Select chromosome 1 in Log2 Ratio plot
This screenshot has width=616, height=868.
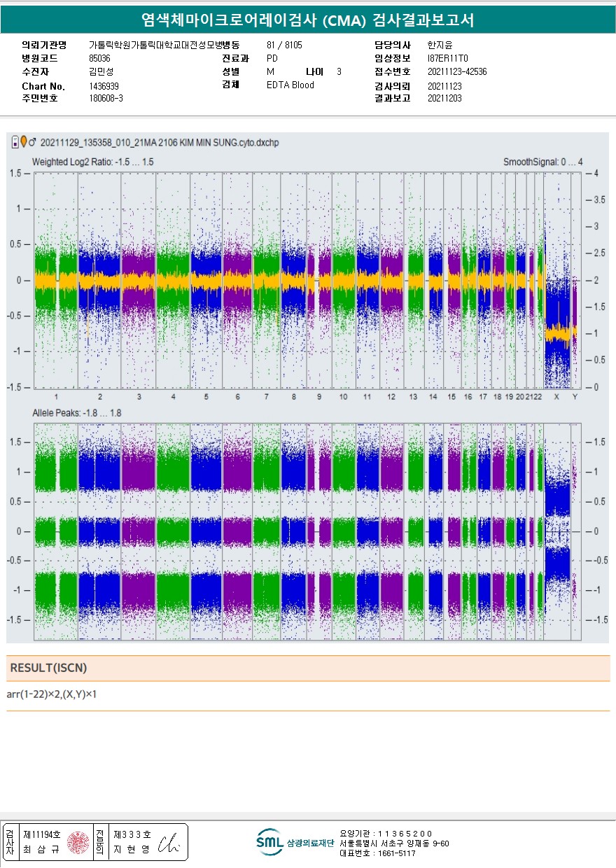(56, 280)
